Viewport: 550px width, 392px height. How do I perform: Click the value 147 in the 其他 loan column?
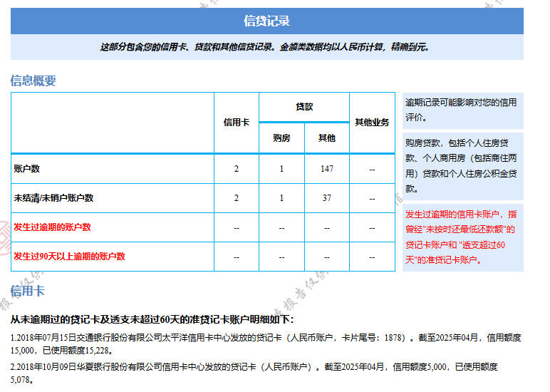pyautogui.click(x=327, y=169)
